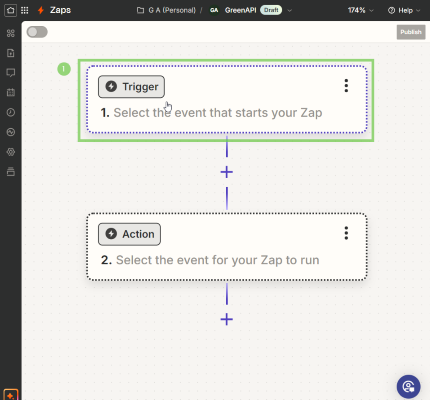
Task: Open the versions stack icon in sidebar
Action: [x=11, y=172]
